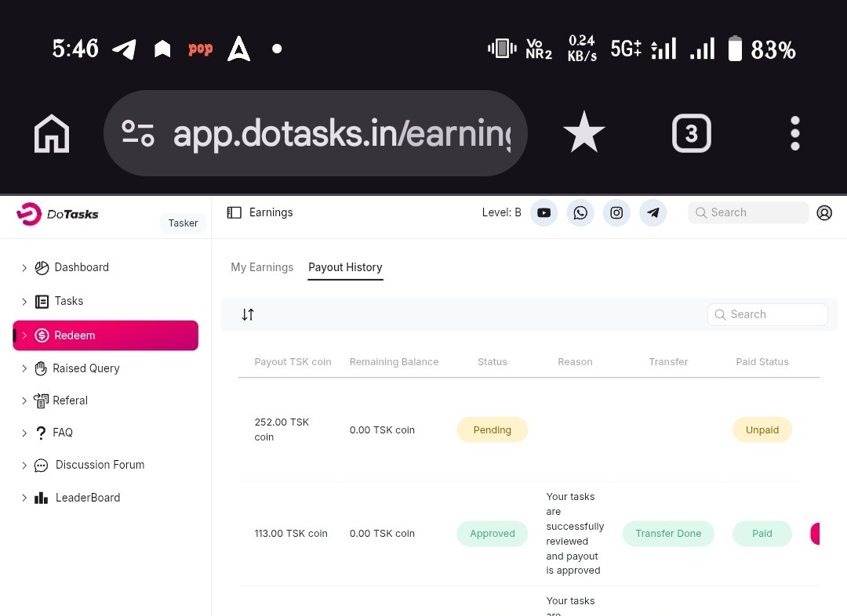Click the user profile avatar icon
847x616 pixels.
(824, 213)
